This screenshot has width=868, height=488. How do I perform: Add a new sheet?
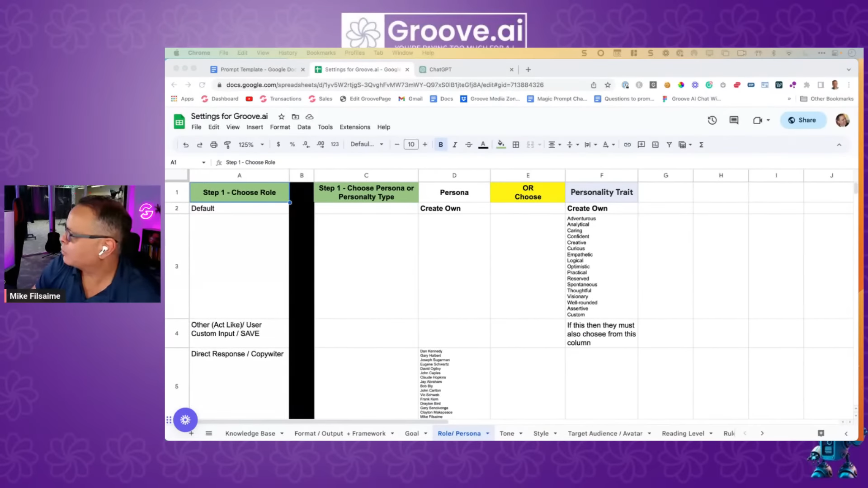(x=191, y=433)
